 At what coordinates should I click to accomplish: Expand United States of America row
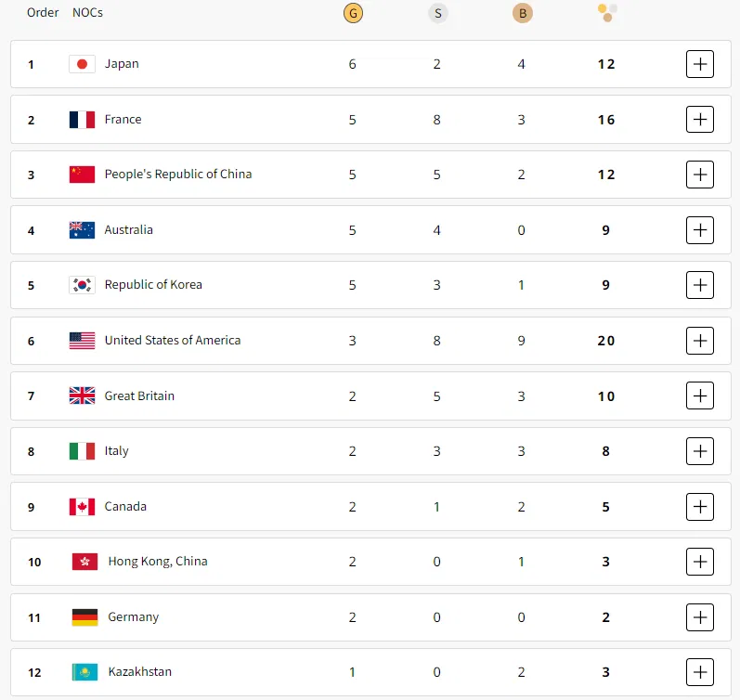[699, 341]
